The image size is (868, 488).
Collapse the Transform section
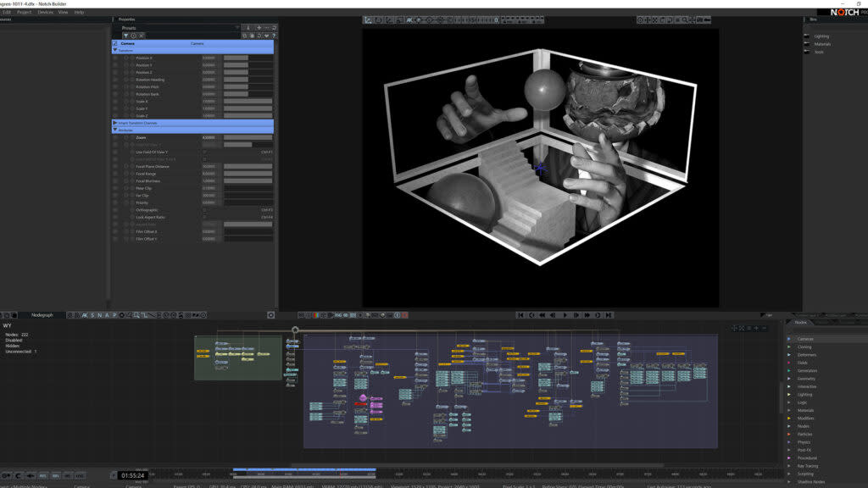(x=115, y=50)
